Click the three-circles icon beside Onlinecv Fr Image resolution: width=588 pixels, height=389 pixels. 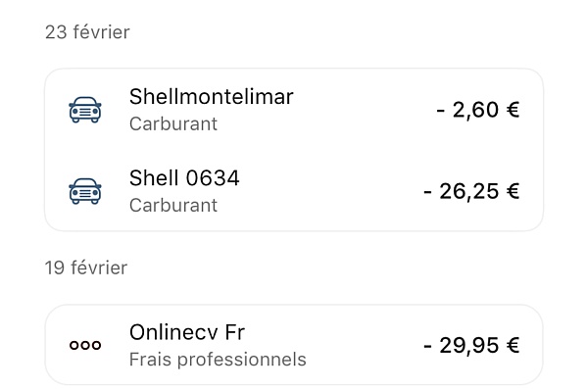pyautogui.click(x=85, y=345)
